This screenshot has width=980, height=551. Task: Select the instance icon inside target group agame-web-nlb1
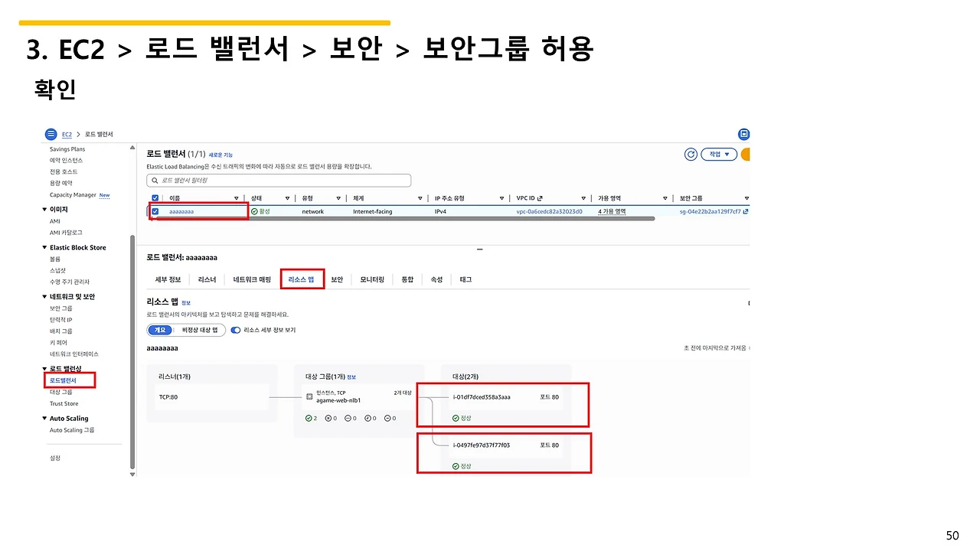pyautogui.click(x=310, y=397)
